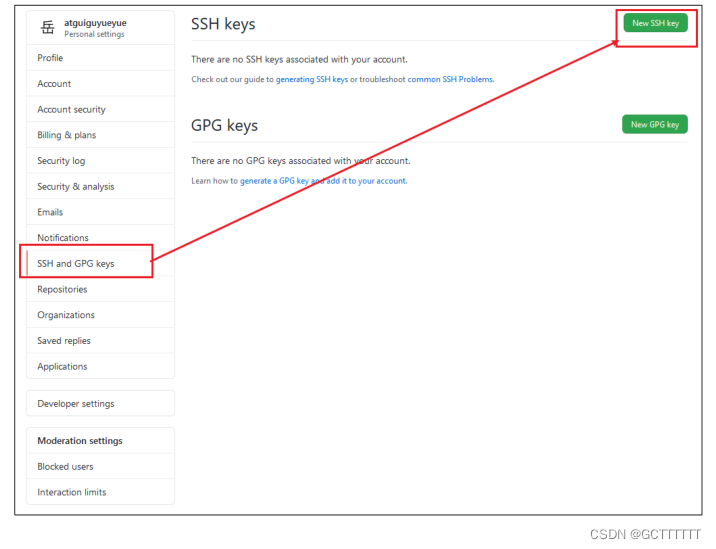Select Account security in sidebar
Image resolution: width=716 pixels, height=549 pixels.
pos(100,110)
